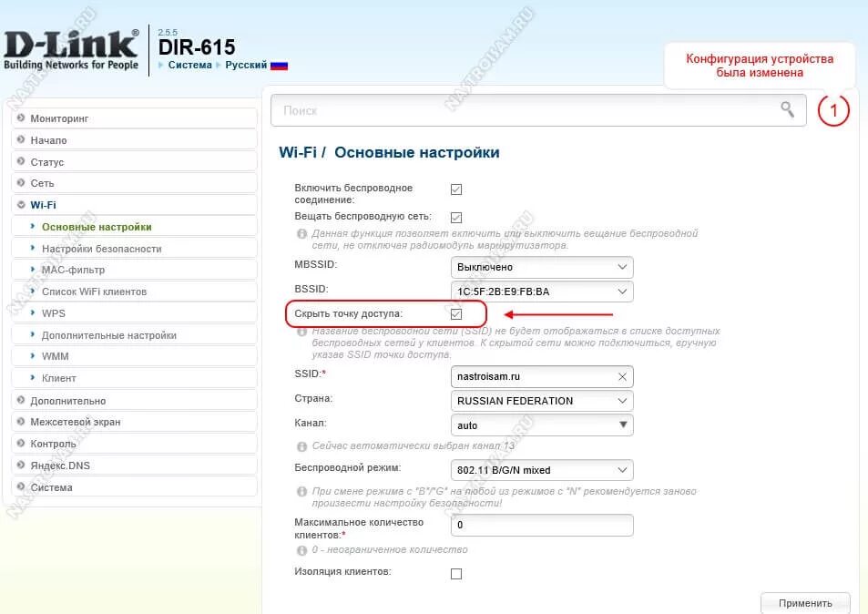Screen dimensions: 868x614
Task: Open the Мониторинг menu
Action: (x=134, y=118)
